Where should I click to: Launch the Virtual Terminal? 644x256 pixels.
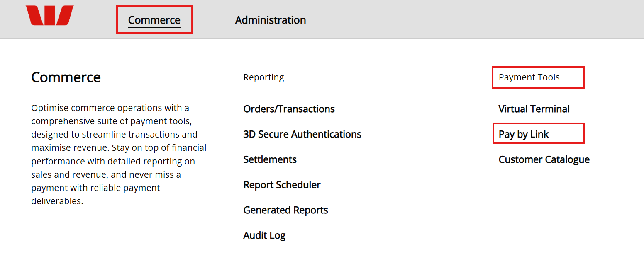(534, 109)
